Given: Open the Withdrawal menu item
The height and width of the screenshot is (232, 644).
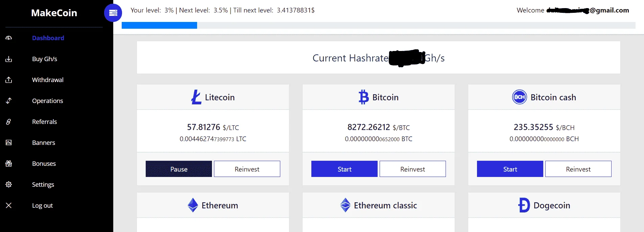Looking at the screenshot, I should (x=48, y=80).
